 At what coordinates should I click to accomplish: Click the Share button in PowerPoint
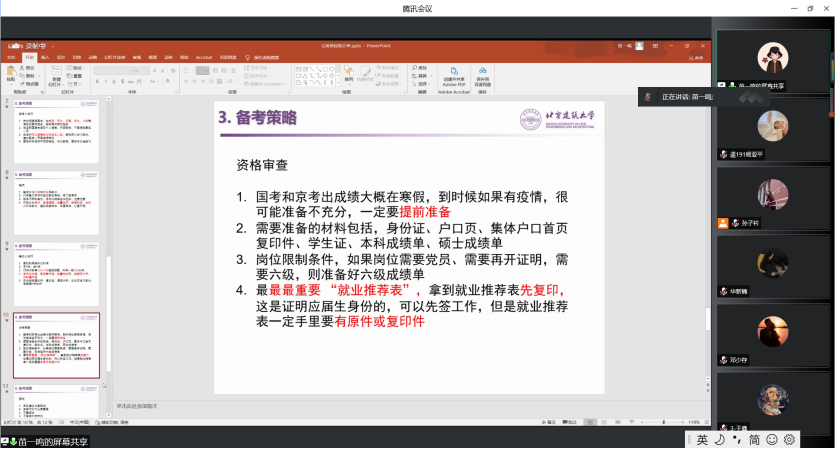(x=698, y=57)
